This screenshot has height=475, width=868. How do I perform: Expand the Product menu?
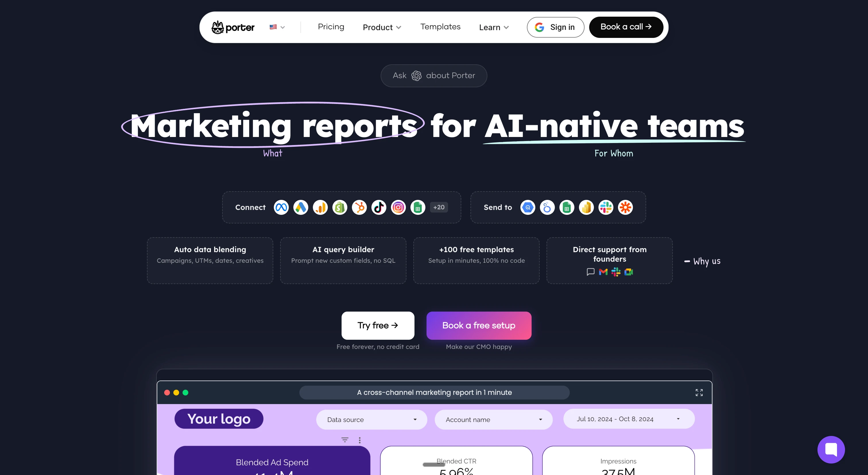(382, 27)
